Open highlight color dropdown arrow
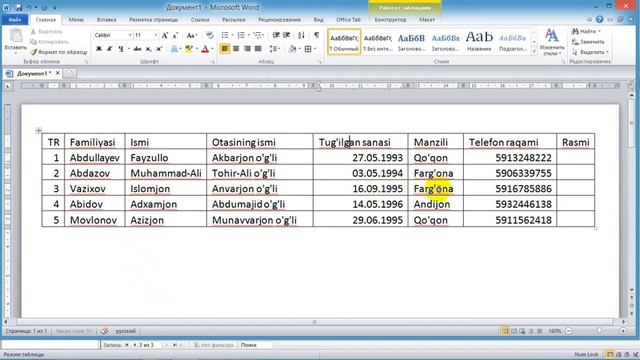This screenshot has height=360, width=640. (x=196, y=49)
